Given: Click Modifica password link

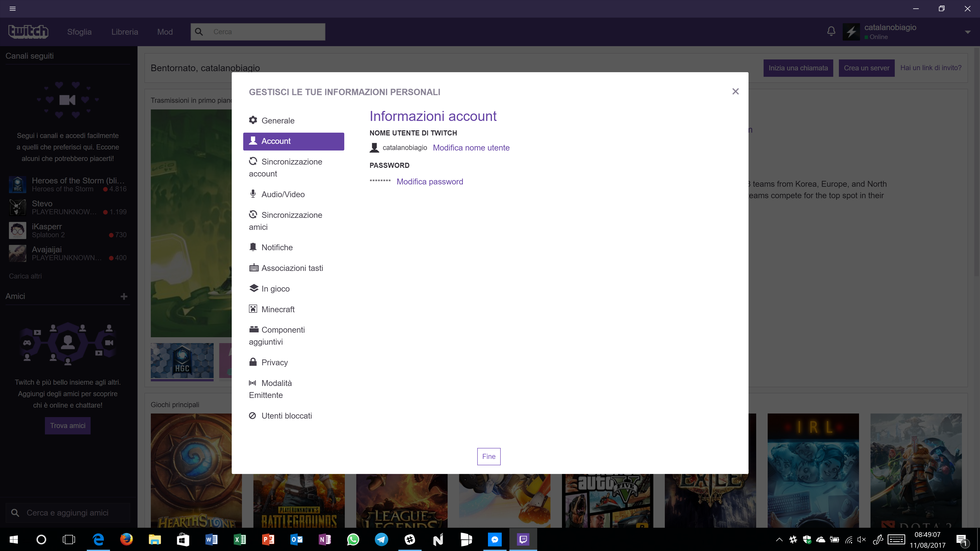Looking at the screenshot, I should (x=430, y=182).
